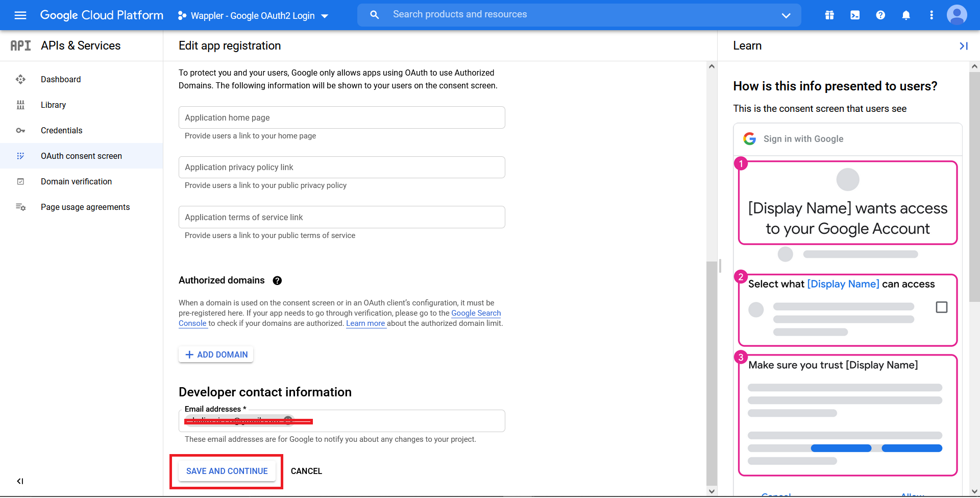Click the 'Edit app registration' heading

(x=230, y=45)
